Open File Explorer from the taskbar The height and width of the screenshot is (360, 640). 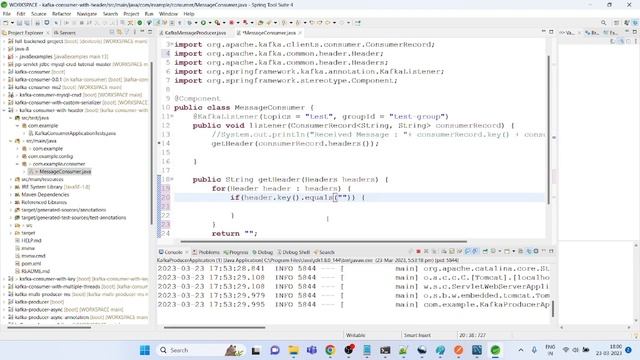coord(293,350)
